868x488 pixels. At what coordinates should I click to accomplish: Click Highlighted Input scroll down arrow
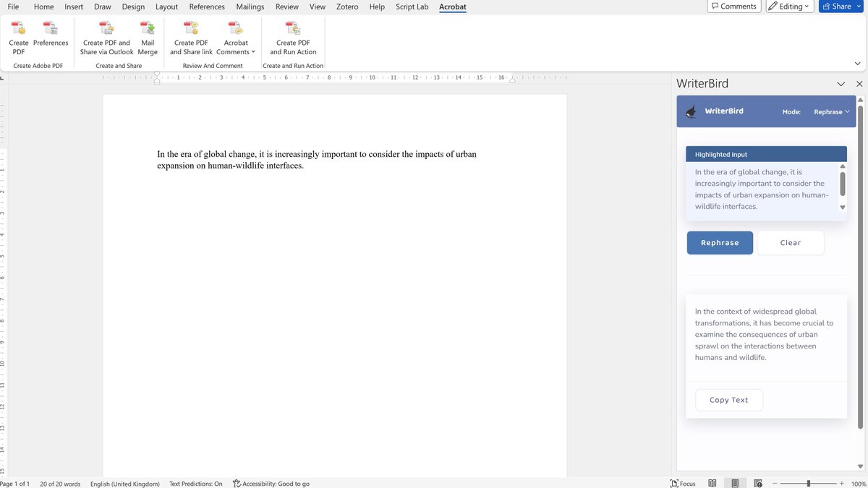tap(843, 207)
